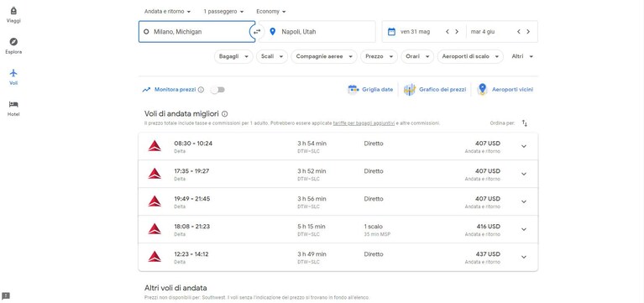Click the Monitora prezzi label
This screenshot has height=303, width=644.
click(x=175, y=90)
